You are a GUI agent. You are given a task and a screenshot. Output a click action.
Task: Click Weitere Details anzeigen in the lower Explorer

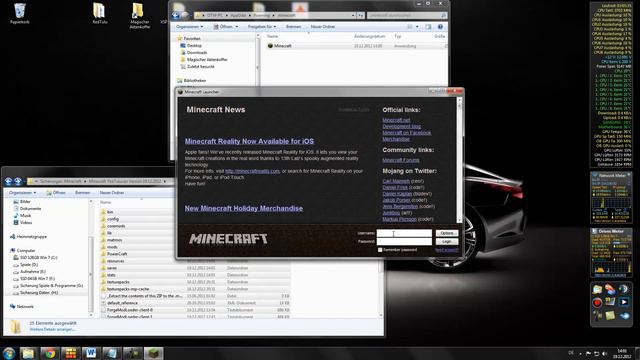click(52, 329)
